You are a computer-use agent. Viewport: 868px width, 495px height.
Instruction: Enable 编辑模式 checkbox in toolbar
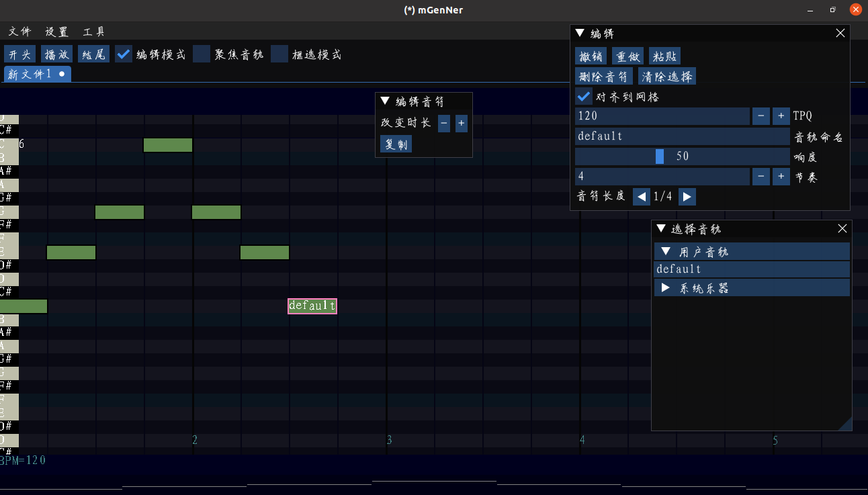pos(123,54)
